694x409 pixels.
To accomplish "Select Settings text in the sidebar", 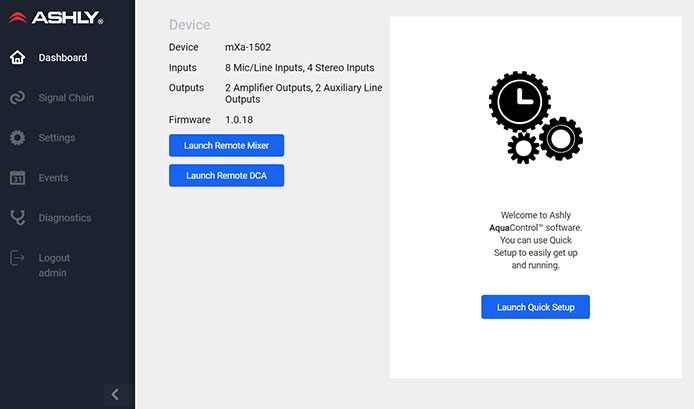I will click(x=57, y=138).
